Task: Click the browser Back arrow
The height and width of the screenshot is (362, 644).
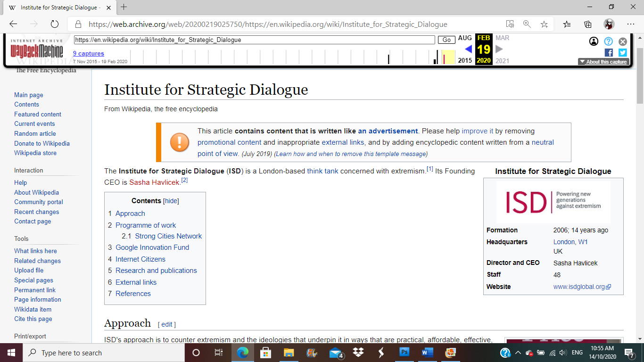Action: pos(13,24)
